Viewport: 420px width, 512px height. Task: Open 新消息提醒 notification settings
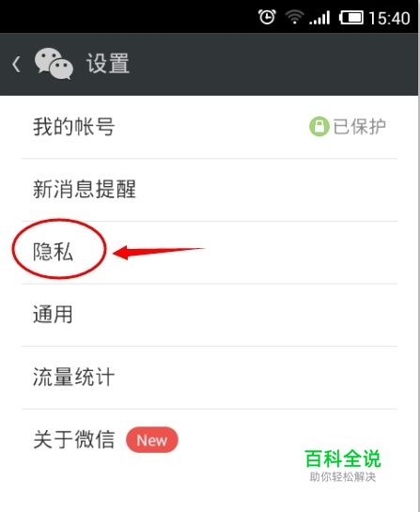210,190
